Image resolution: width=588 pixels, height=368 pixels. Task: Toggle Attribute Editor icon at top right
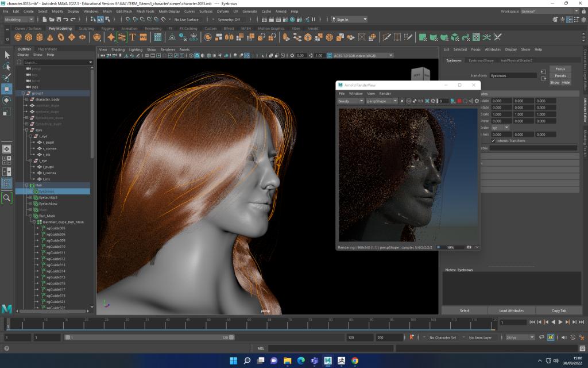569,20
